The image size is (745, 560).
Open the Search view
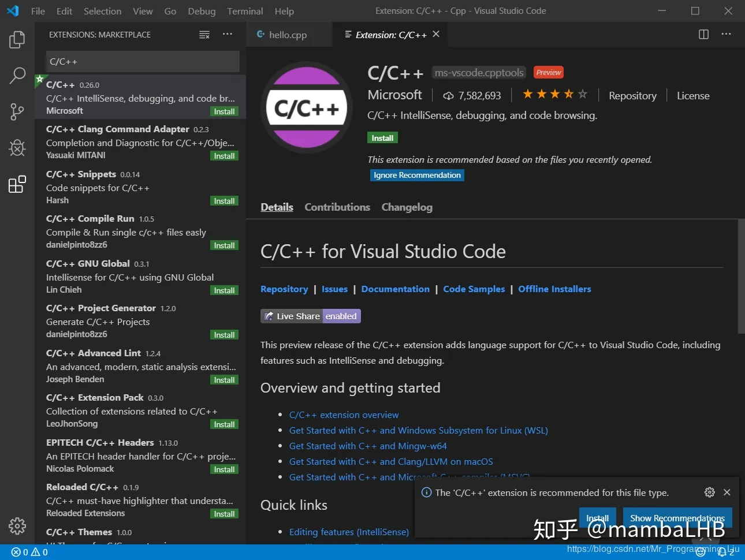pyautogui.click(x=17, y=76)
